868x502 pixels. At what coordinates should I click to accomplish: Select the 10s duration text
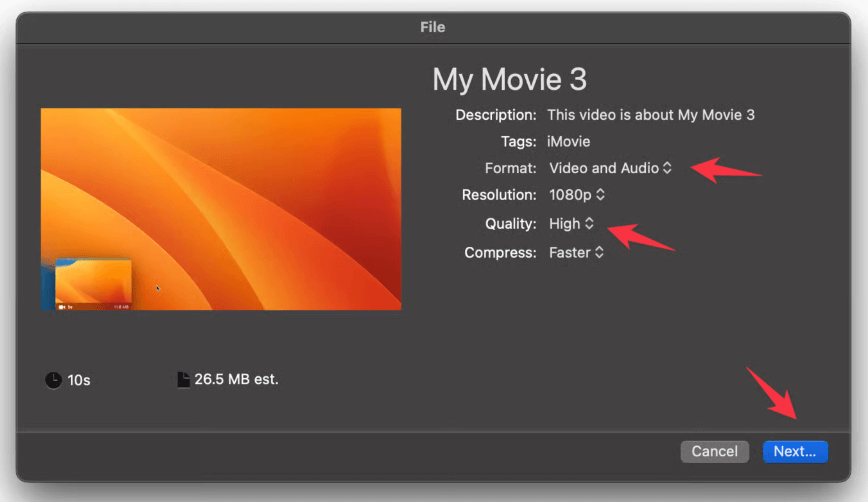click(79, 380)
